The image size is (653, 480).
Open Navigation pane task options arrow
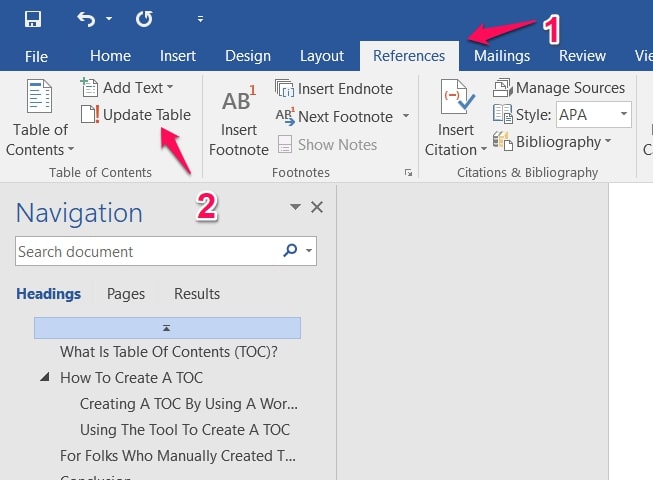[x=295, y=206]
